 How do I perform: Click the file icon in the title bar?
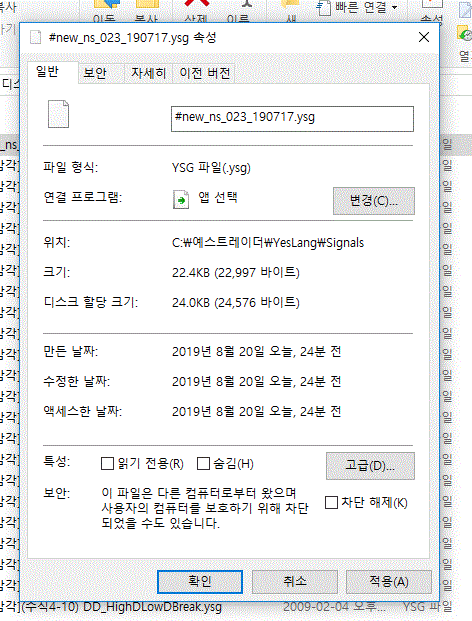[36, 37]
